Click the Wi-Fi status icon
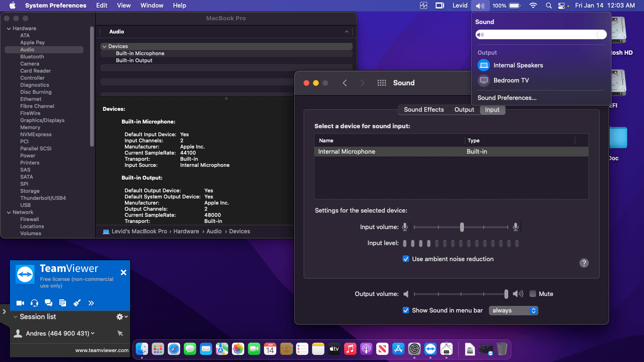Viewport: 644px width, 362px height. click(x=533, y=6)
